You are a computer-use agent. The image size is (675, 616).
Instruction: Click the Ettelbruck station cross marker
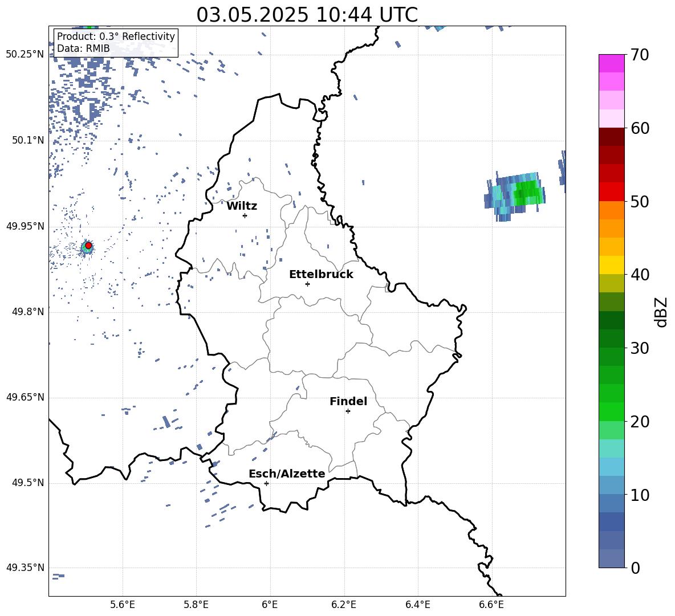307,284
